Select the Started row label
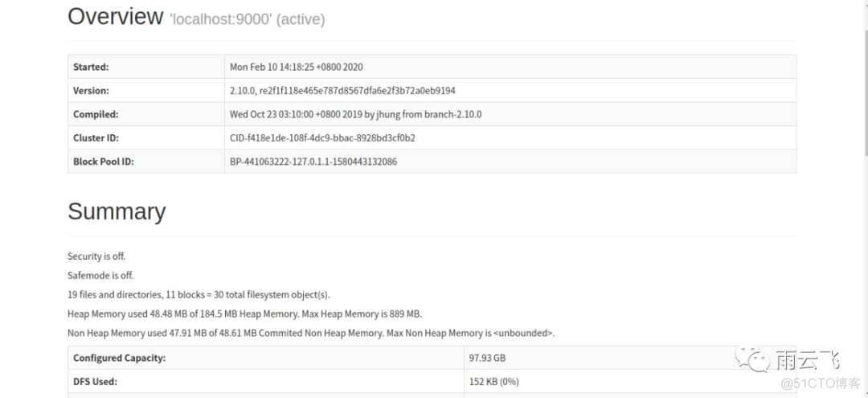Screen dimensions: 868x398 (91, 67)
